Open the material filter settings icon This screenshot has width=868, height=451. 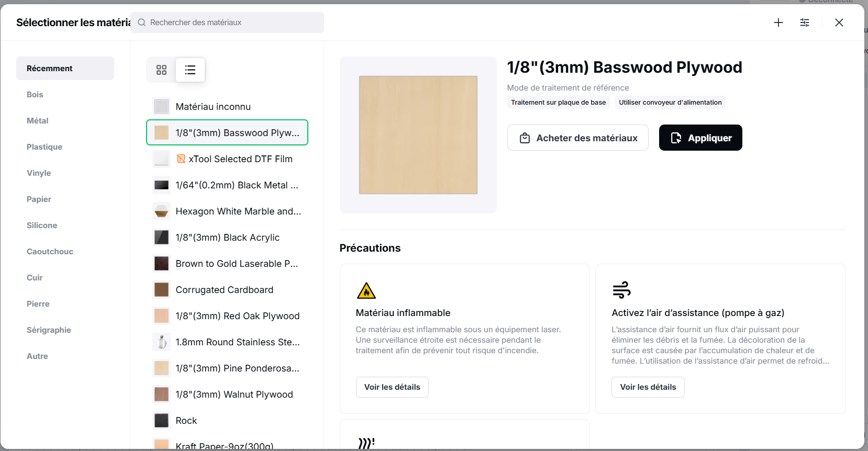click(805, 22)
